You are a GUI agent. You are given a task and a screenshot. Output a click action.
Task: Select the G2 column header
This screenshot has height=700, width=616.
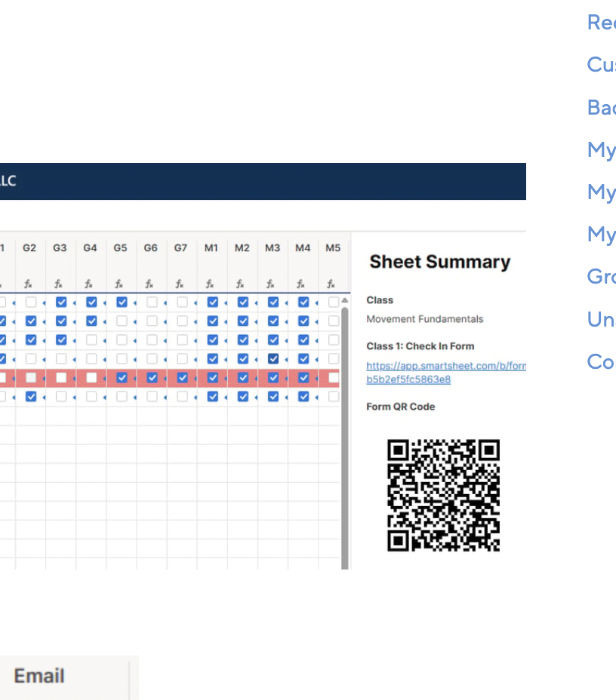click(29, 247)
